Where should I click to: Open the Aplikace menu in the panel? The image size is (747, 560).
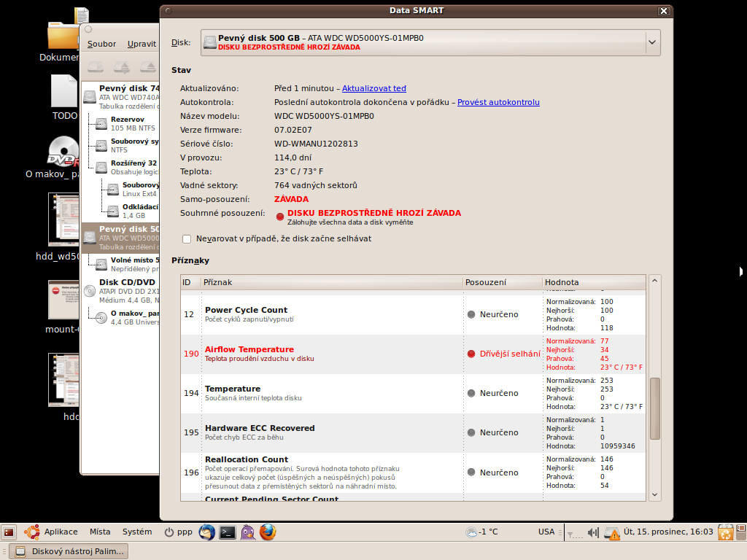pos(52,532)
